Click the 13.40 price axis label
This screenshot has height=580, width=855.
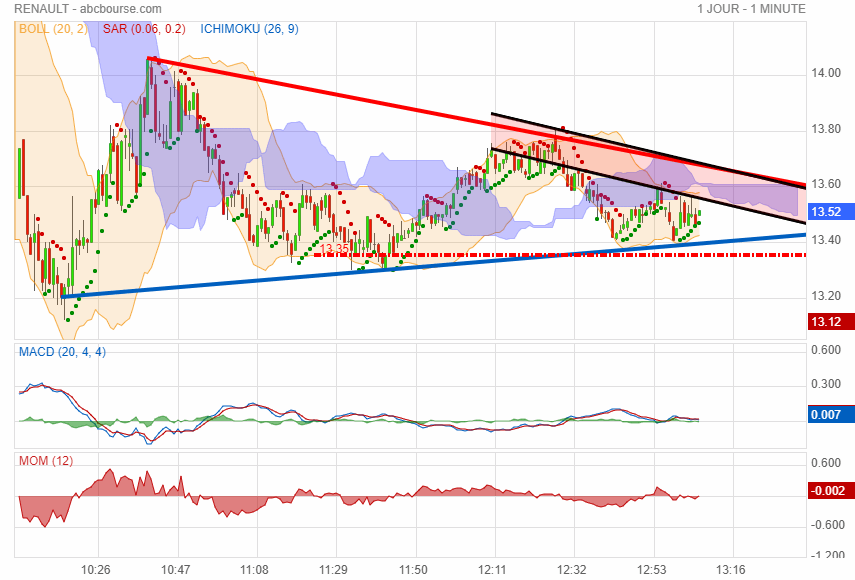[x=826, y=240]
